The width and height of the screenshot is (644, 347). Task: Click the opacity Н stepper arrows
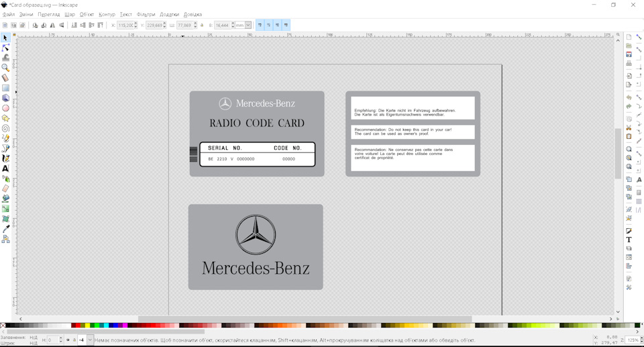coord(61,340)
